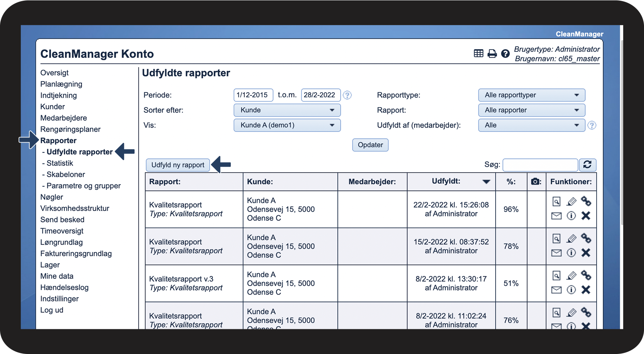Viewport: 644px width, 354px height.
Task: Click the Søg search input field
Action: [540, 165]
